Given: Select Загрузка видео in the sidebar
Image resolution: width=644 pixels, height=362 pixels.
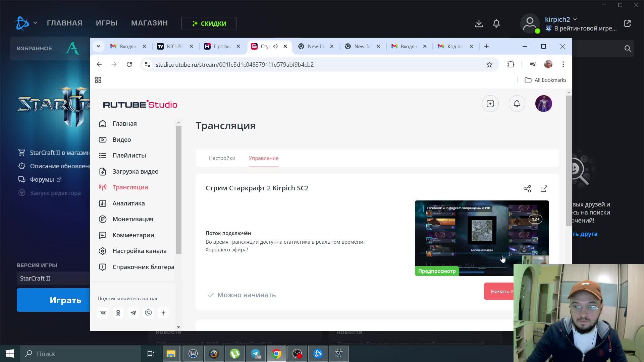Looking at the screenshot, I should tap(135, 171).
